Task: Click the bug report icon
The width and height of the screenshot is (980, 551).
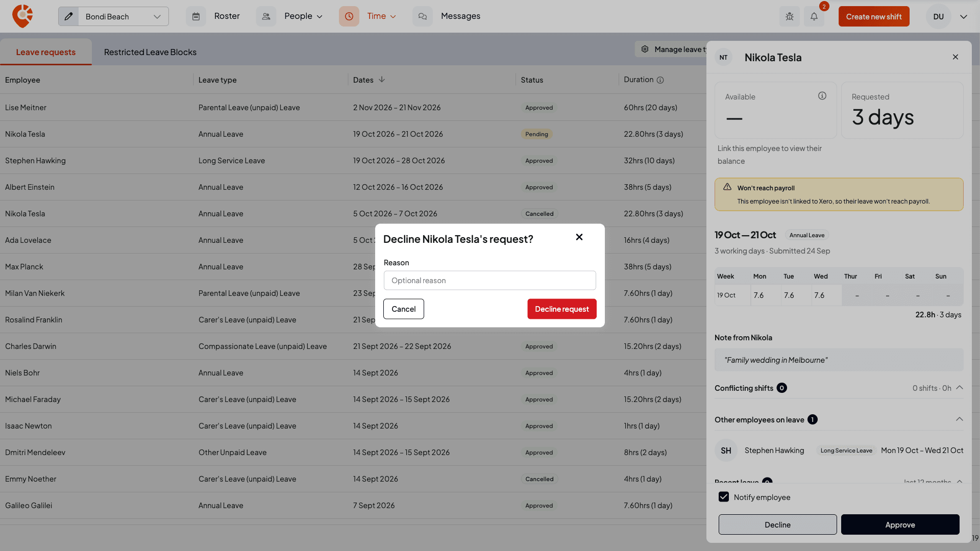Action: (790, 16)
